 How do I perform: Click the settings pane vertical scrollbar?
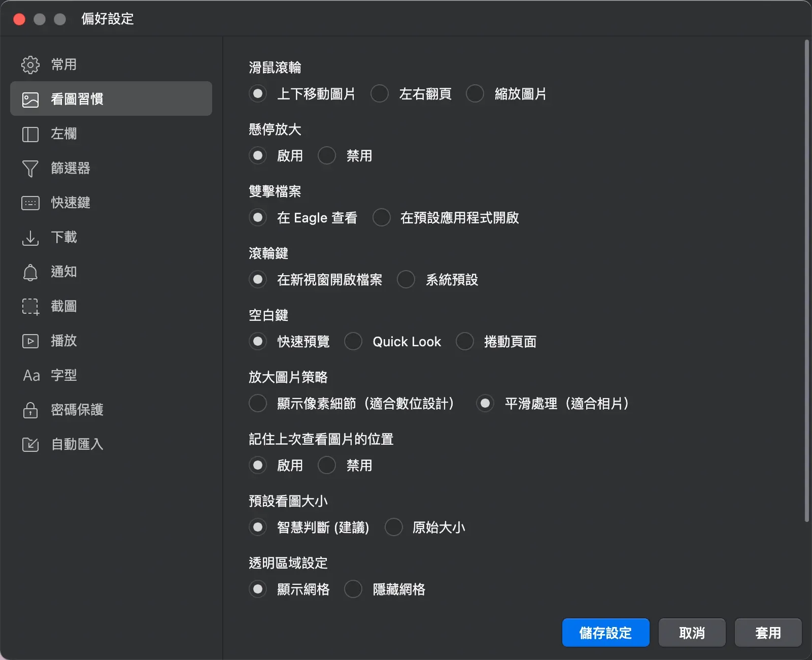(x=807, y=280)
